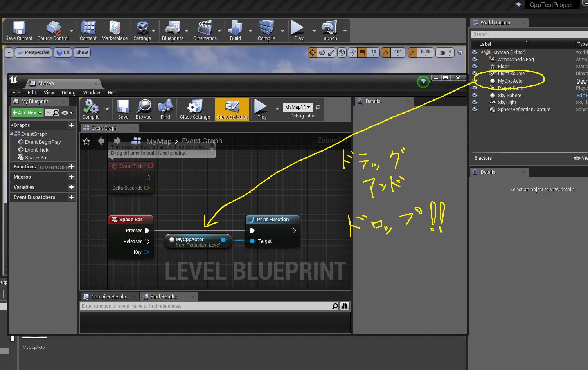Add a new function with plus button

click(71, 167)
